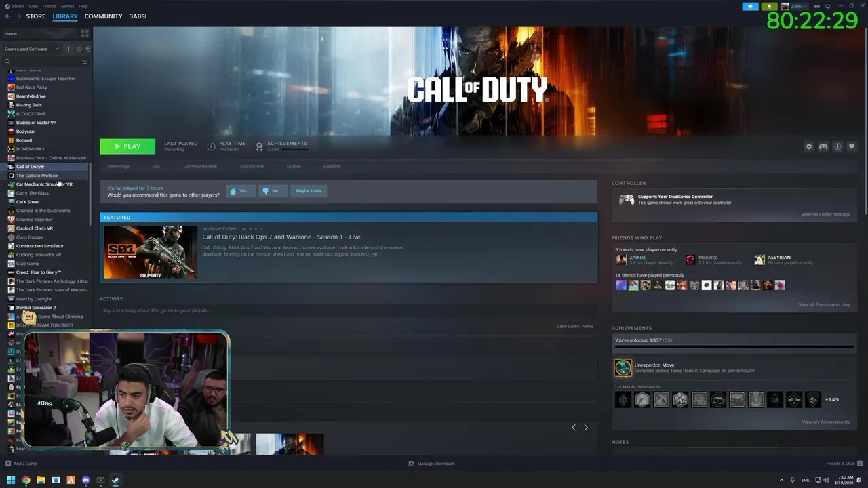Select Dentist Simulator 2 in library list
Image resolution: width=868 pixels, height=488 pixels.
pyautogui.click(x=45, y=308)
